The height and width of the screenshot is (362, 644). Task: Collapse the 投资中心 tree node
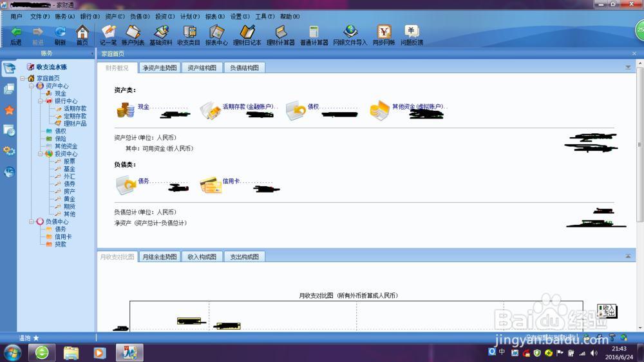[40, 154]
